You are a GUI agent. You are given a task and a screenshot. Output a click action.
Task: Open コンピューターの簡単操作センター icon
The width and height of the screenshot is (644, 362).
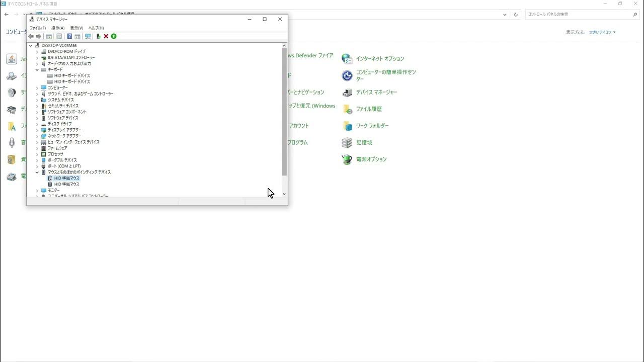[347, 75]
